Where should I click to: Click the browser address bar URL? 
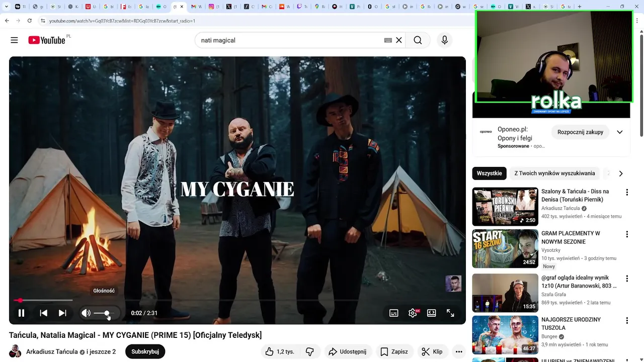click(x=122, y=21)
